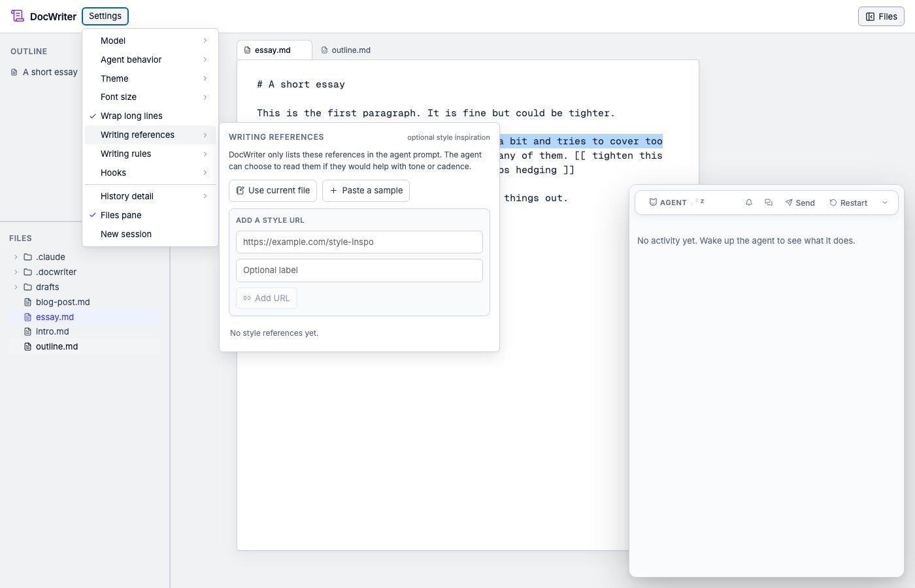Screen dimensions: 915x588
Task: Click the agent notification bell icon
Action: click(749, 203)
